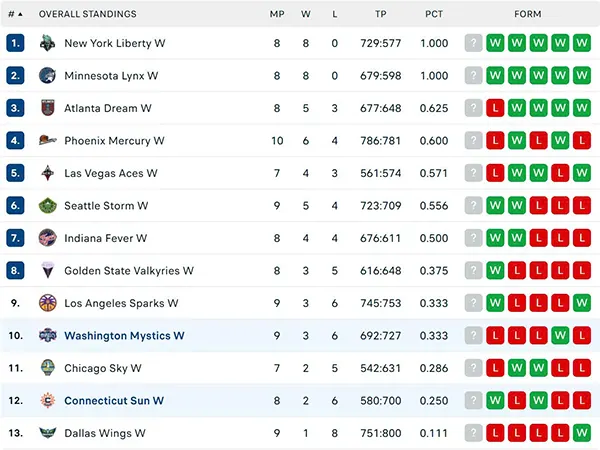Open the Connecticut Sun W team link
This screenshot has height=450, width=600.
click(x=114, y=401)
